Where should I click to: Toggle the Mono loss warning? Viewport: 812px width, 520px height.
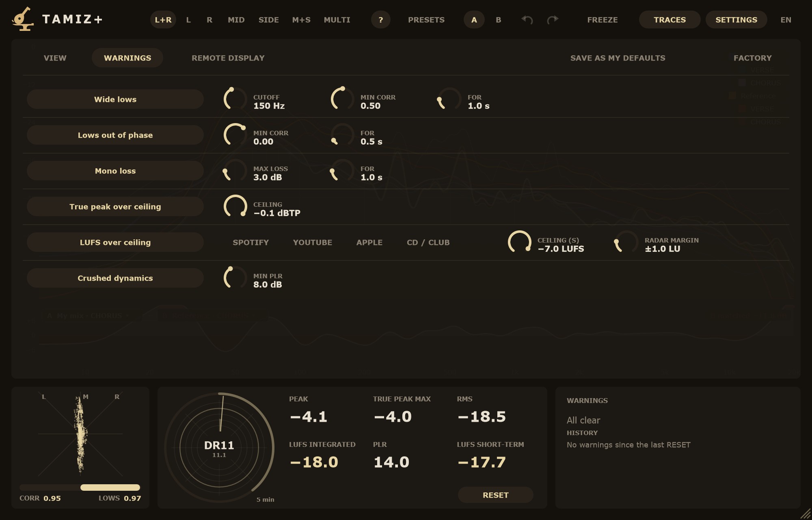pos(115,171)
